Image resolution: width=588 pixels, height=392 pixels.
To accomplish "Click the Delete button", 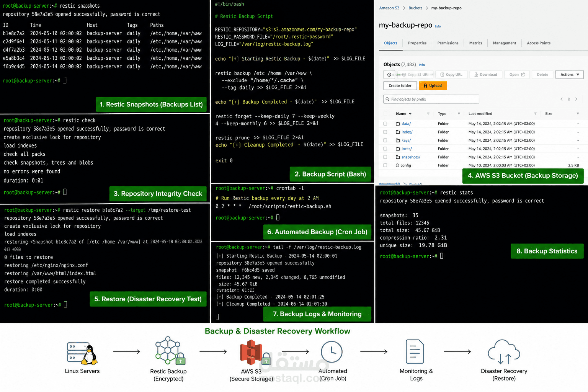I will click(x=542, y=75).
